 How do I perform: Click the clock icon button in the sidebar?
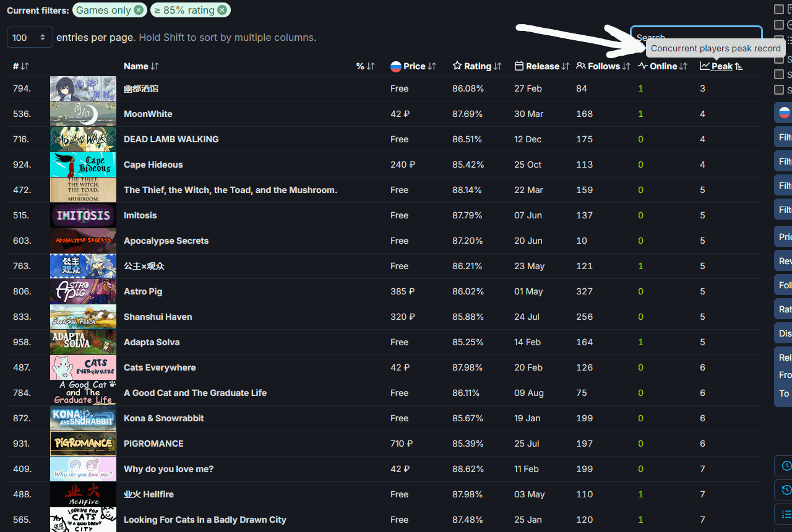point(786,466)
